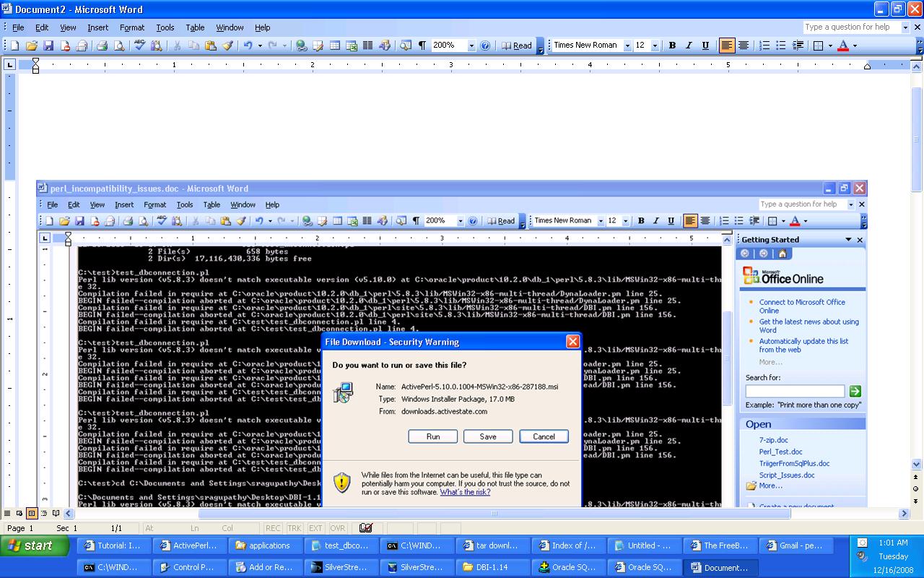Click the Word Help question-mark icon in Document2 toolbar

point(485,46)
